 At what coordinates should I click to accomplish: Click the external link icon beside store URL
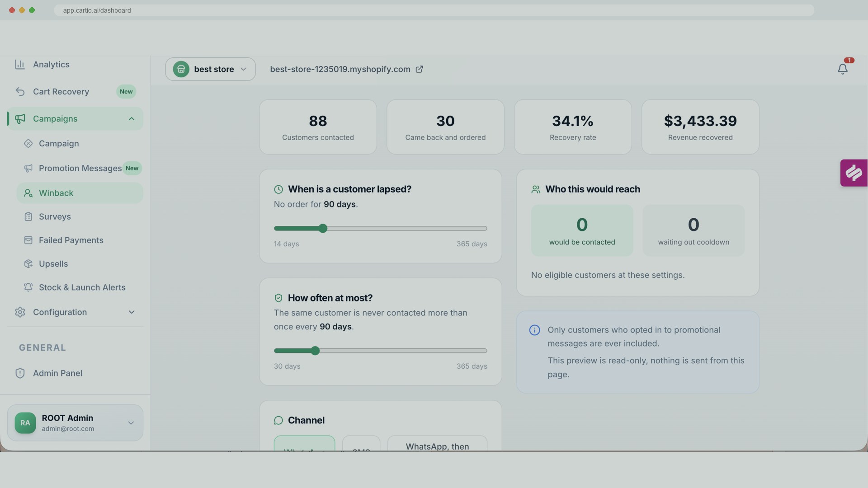(419, 69)
